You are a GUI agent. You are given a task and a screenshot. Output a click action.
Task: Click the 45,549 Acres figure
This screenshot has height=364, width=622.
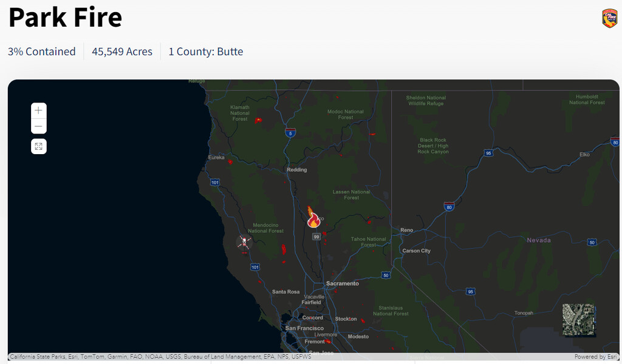(x=122, y=52)
